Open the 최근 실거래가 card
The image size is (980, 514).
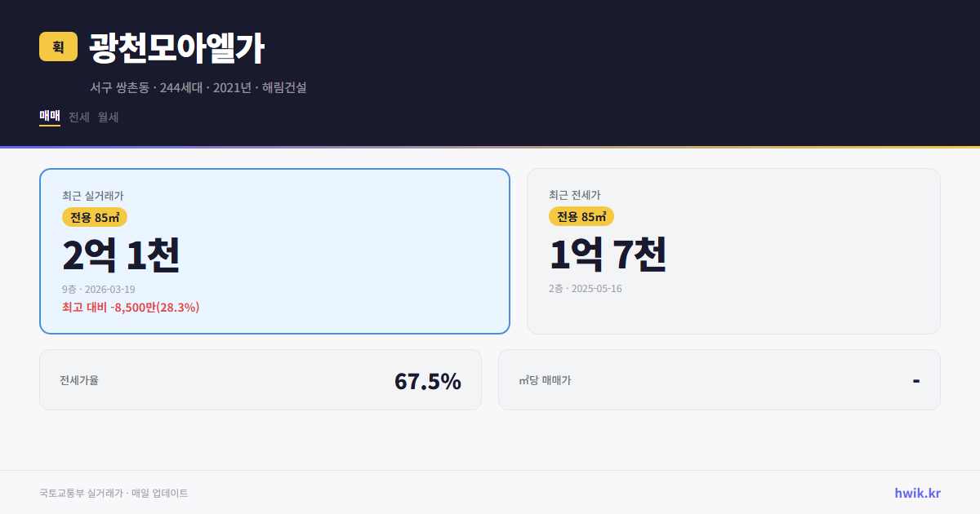[x=274, y=250]
